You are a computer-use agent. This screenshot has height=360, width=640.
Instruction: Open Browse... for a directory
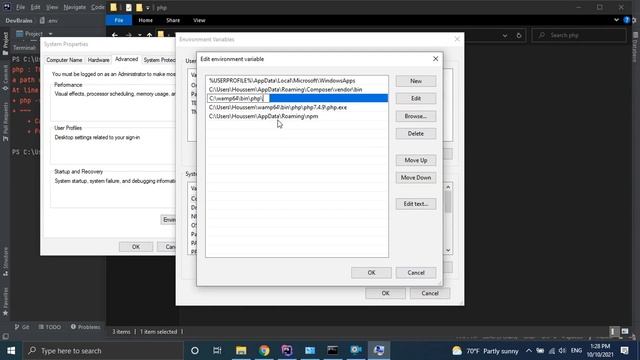(416, 116)
